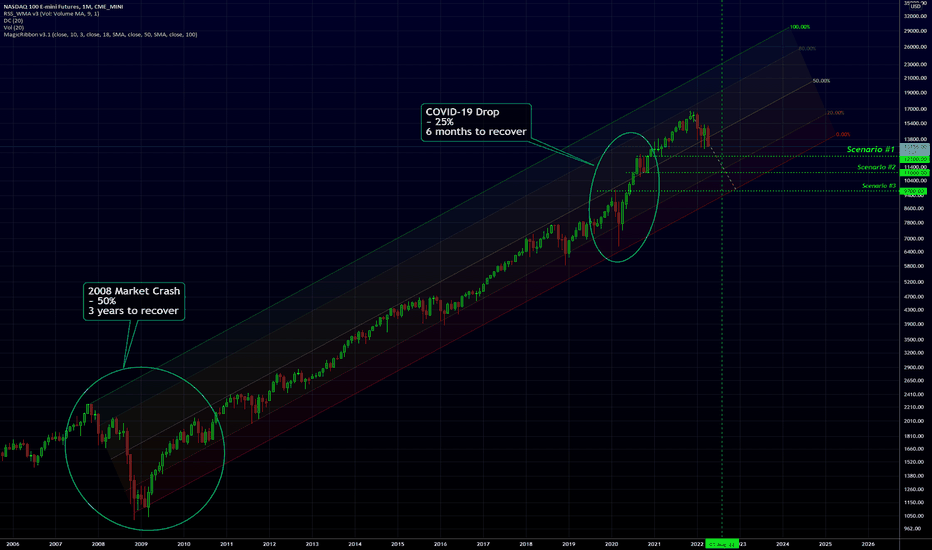932x550 pixels.
Task: Select the Vol (20) indicator legend
Action: (x=14, y=28)
